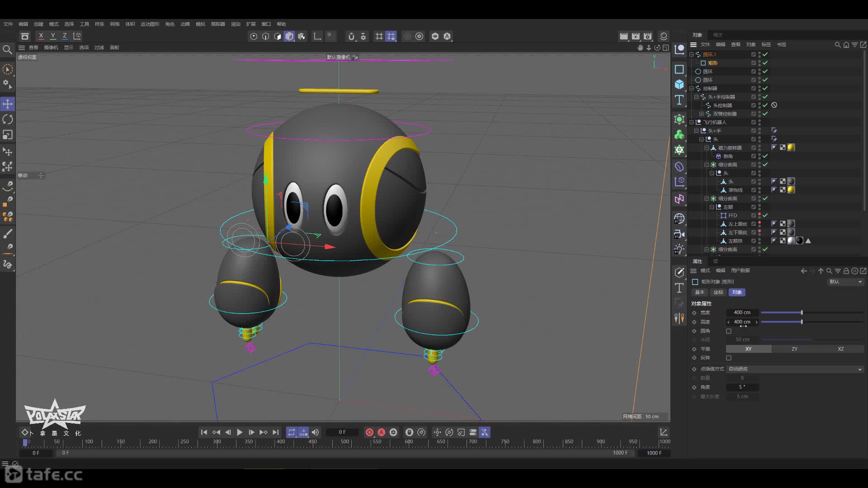Enable the 圆角 (rounding) checkbox

coord(729,331)
